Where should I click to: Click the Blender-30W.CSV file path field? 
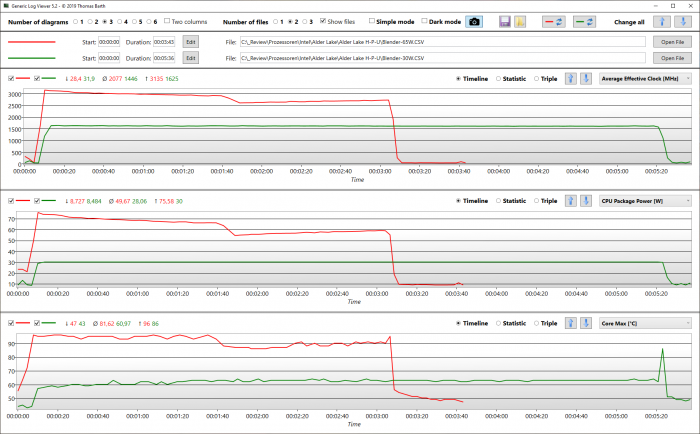(443, 58)
